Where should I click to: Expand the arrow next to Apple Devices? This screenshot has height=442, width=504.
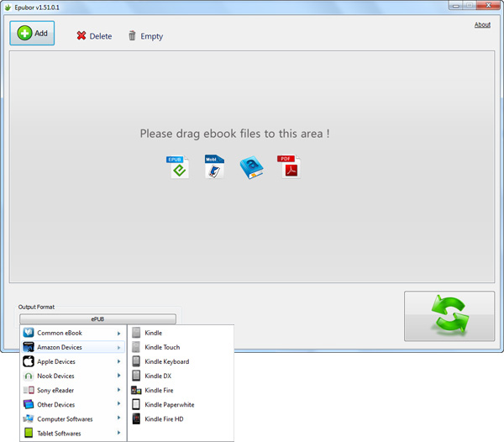point(118,361)
